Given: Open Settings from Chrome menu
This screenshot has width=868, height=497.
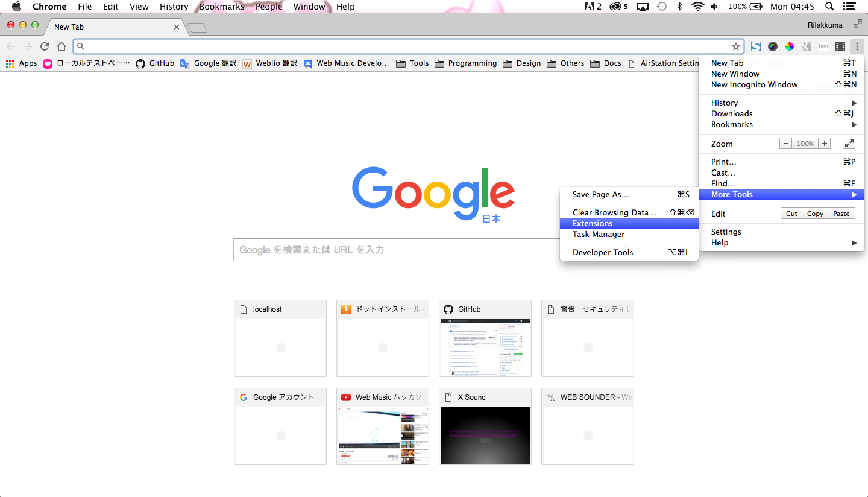Looking at the screenshot, I should pos(781,232).
